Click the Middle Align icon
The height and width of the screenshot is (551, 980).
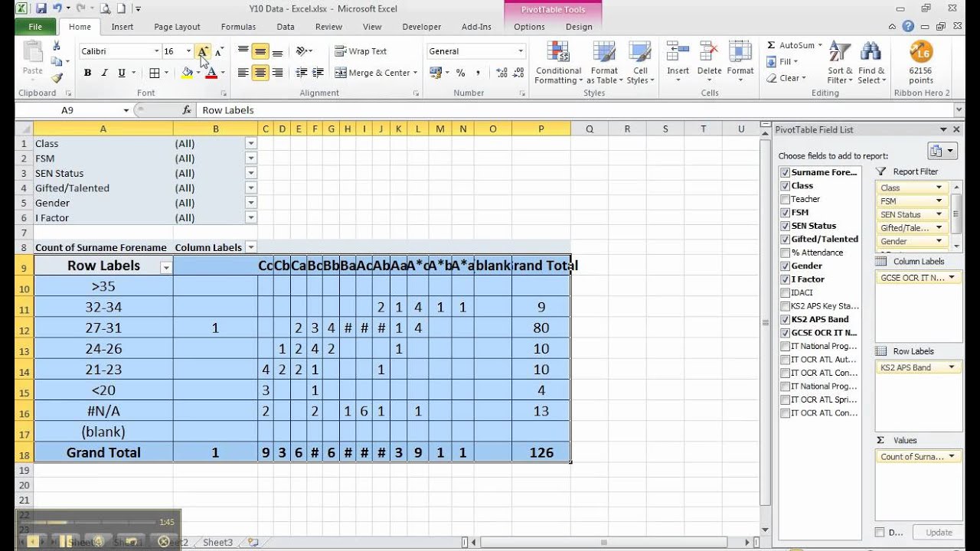click(x=260, y=51)
